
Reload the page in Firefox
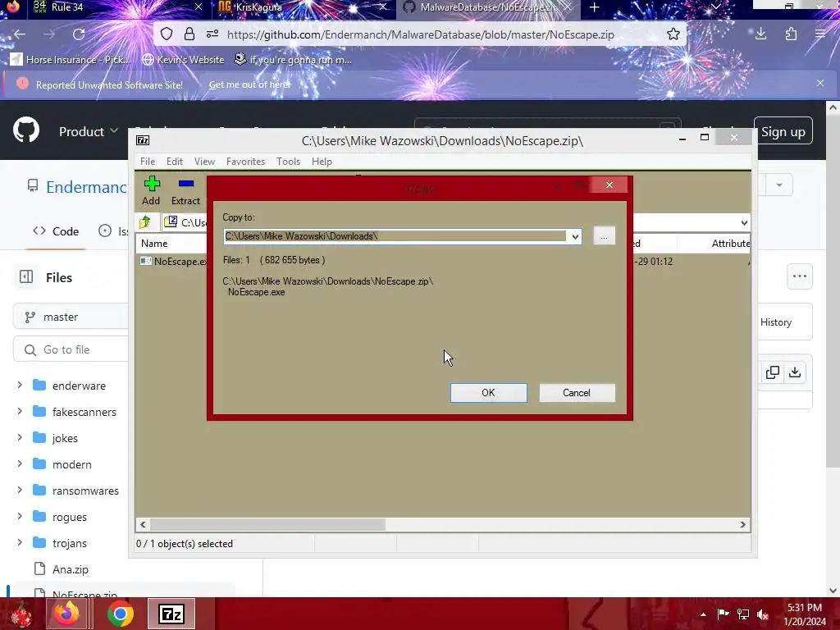tap(79, 34)
